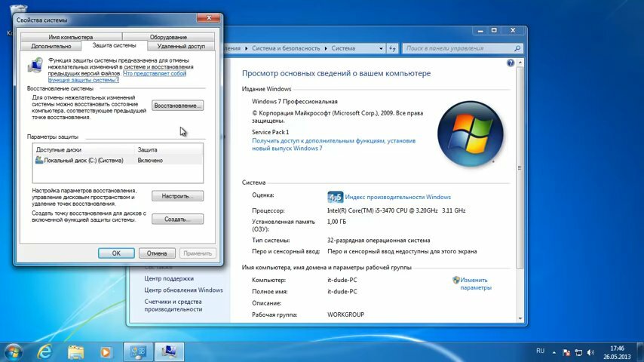The image size is (644, 362).
Task: Click Система breadcrumb segment
Action: [x=343, y=48]
